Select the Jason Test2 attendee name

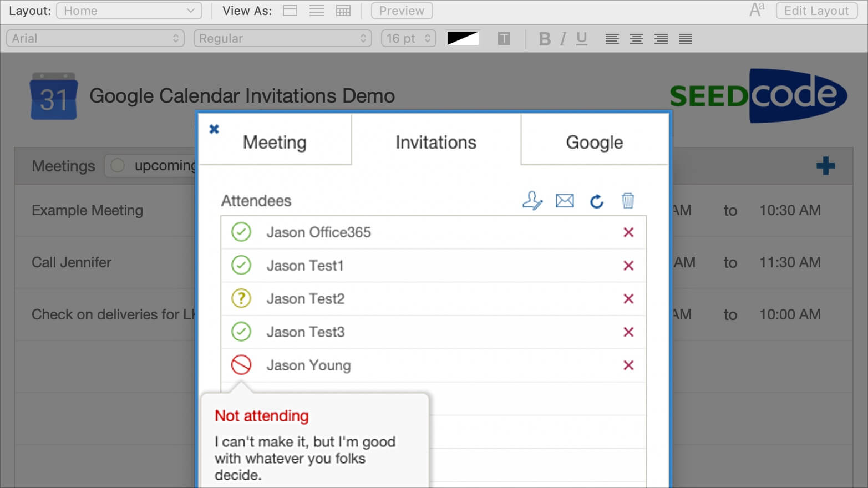[x=306, y=299]
